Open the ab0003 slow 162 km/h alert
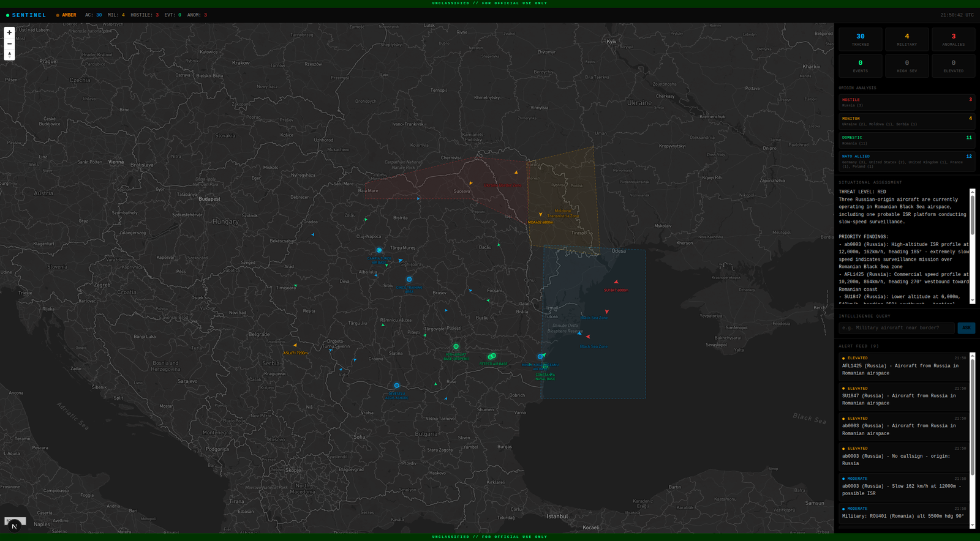This screenshot has width=980, height=541. point(903,486)
